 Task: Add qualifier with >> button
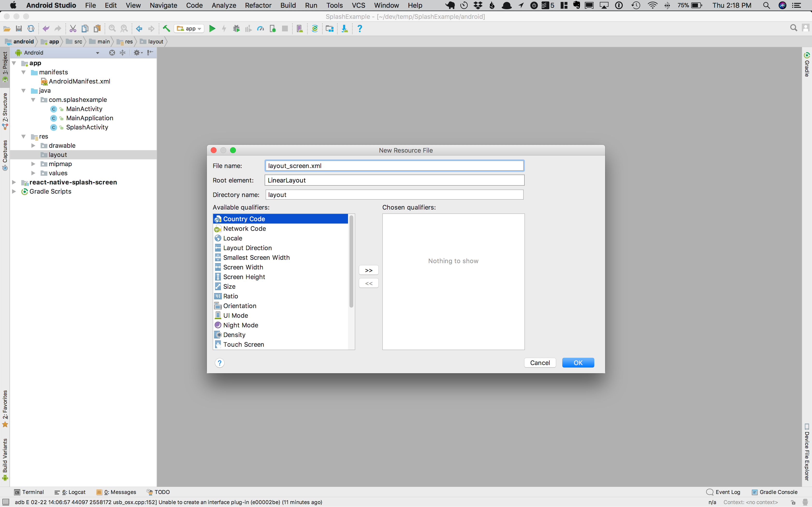(x=368, y=270)
